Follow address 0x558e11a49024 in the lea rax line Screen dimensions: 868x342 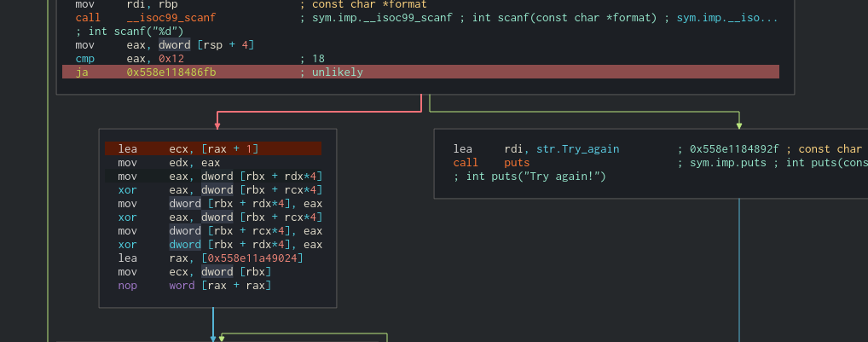pyautogui.click(x=253, y=258)
